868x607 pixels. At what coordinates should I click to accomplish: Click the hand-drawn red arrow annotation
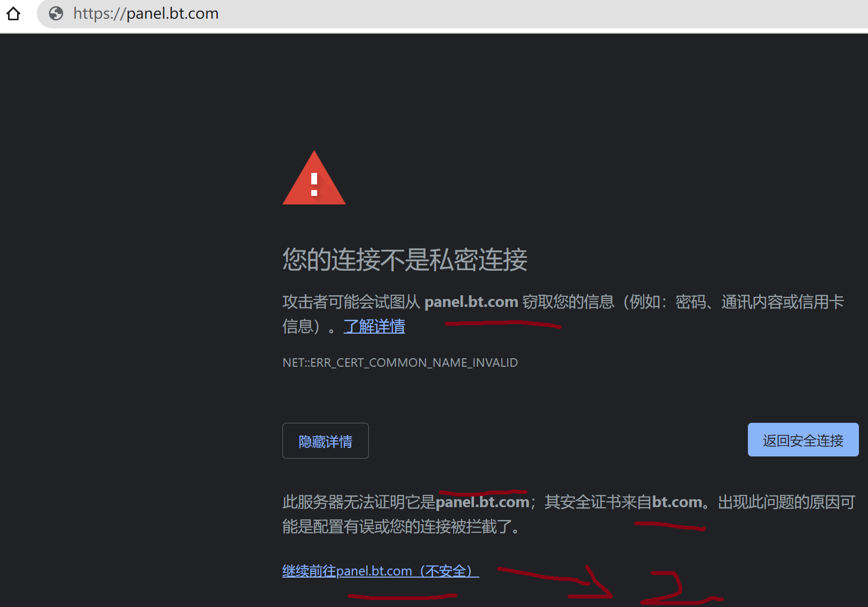point(555,581)
